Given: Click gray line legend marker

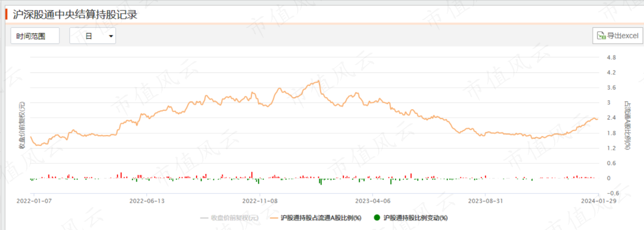Looking at the screenshot, I should coord(204,218).
